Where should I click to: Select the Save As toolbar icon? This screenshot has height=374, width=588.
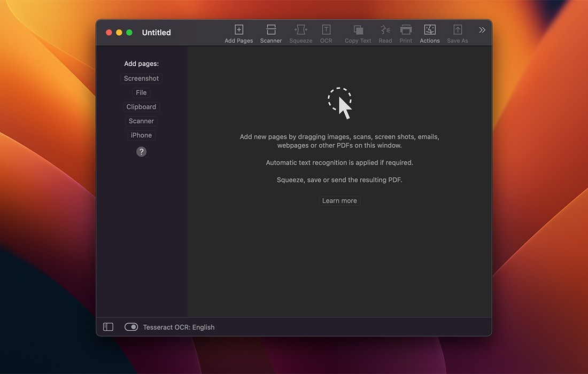coord(457,30)
